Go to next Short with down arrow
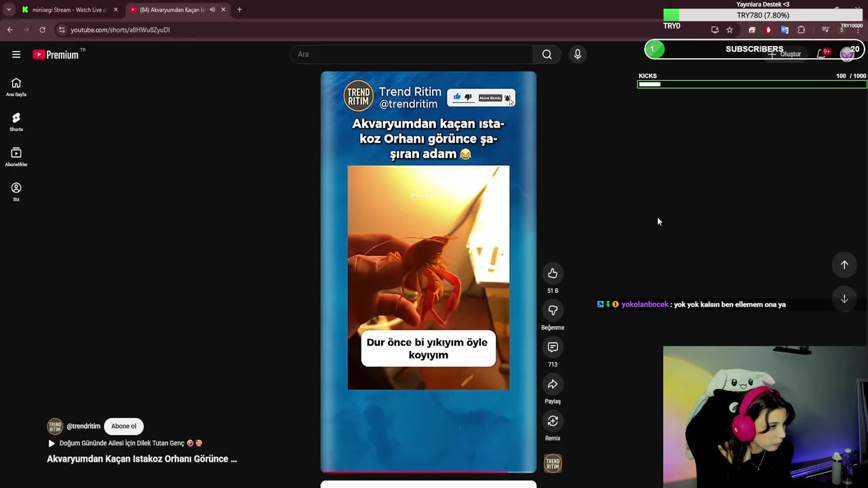This screenshot has height=488, width=868. click(x=844, y=299)
